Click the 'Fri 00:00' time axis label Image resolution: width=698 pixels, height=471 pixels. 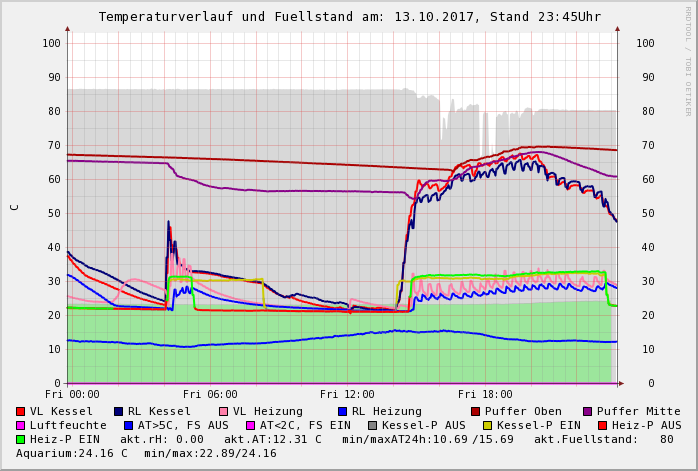pyautogui.click(x=72, y=394)
